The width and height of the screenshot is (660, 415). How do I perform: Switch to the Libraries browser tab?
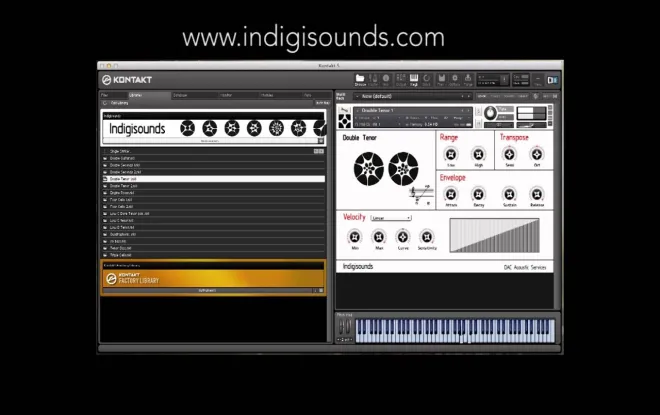(x=149, y=95)
